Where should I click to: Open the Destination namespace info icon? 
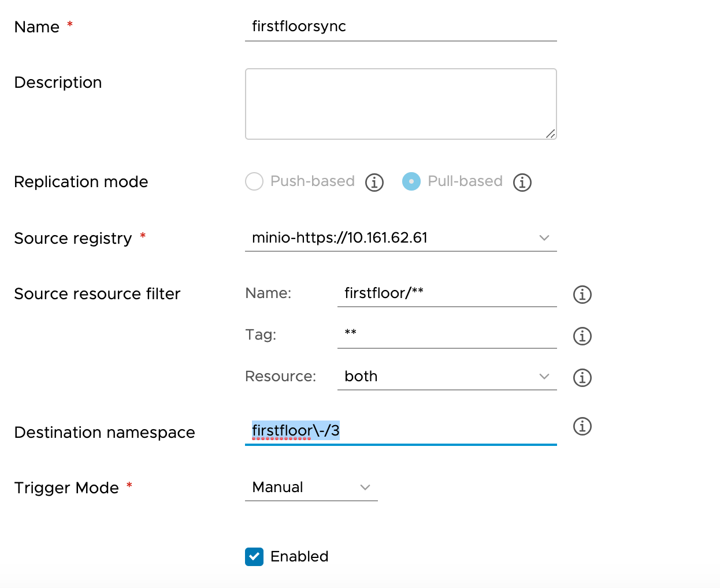[582, 427]
